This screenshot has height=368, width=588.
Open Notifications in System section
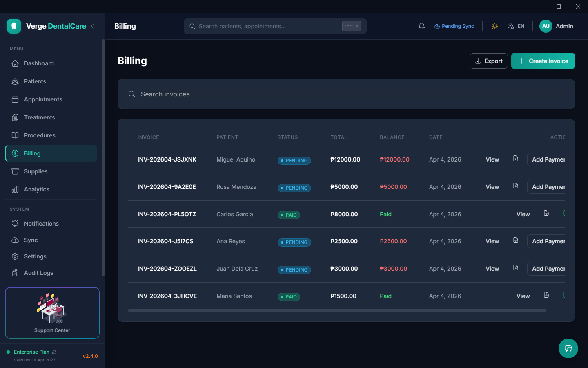tap(51, 224)
